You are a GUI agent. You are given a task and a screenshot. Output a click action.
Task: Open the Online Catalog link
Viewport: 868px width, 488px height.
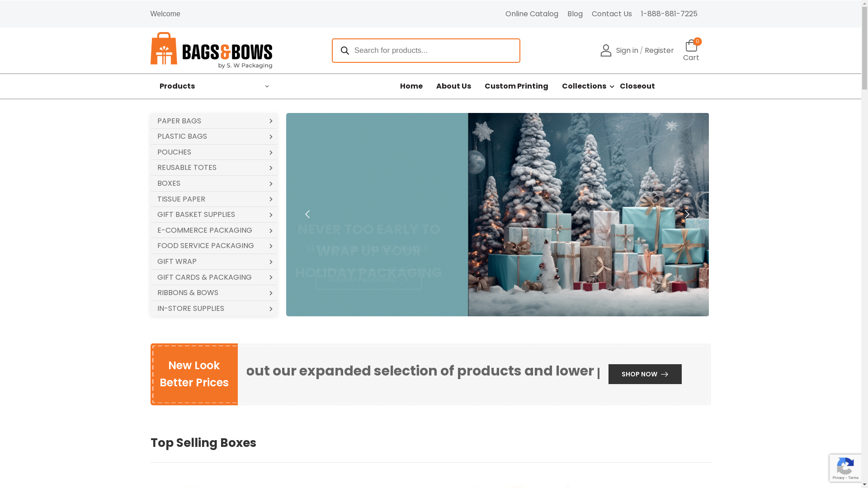coord(532,14)
